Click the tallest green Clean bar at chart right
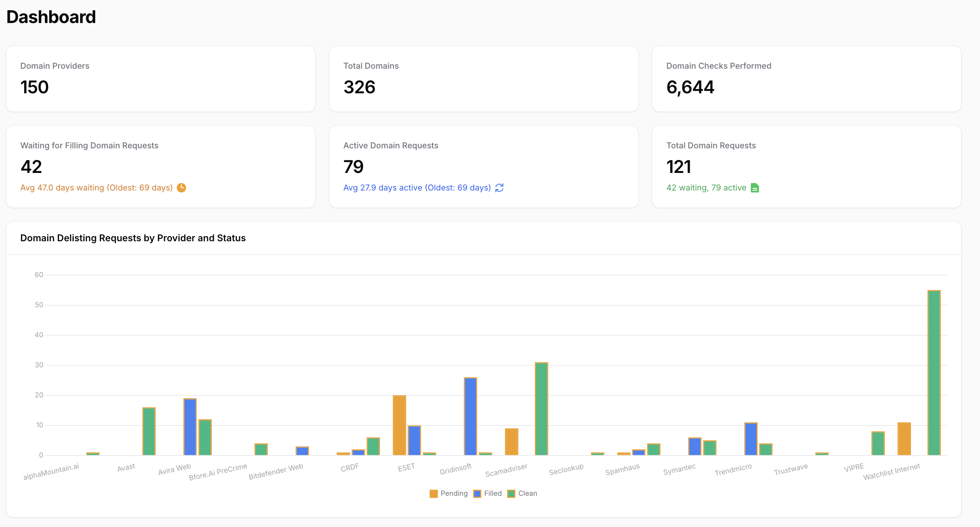The width and height of the screenshot is (980, 527). pos(934,373)
